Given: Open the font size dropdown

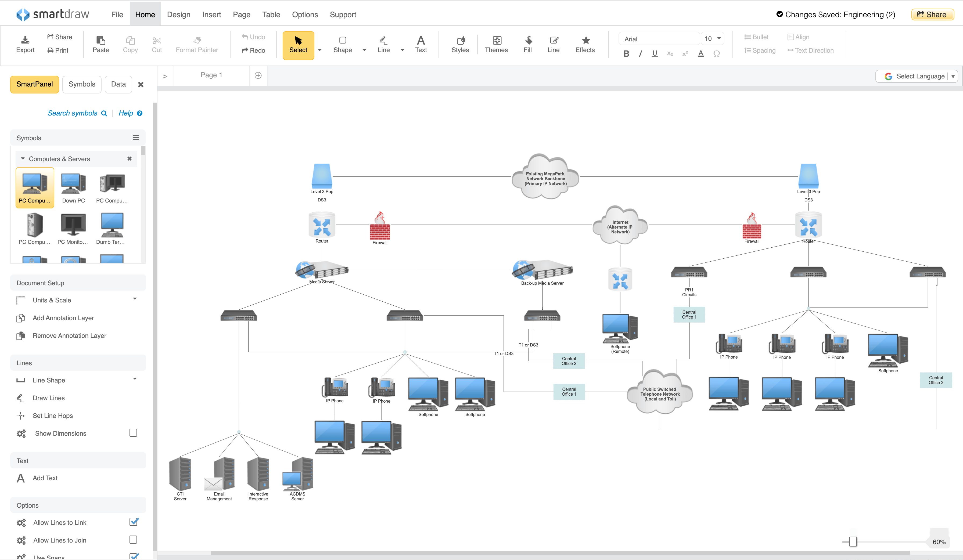Looking at the screenshot, I should pos(719,38).
